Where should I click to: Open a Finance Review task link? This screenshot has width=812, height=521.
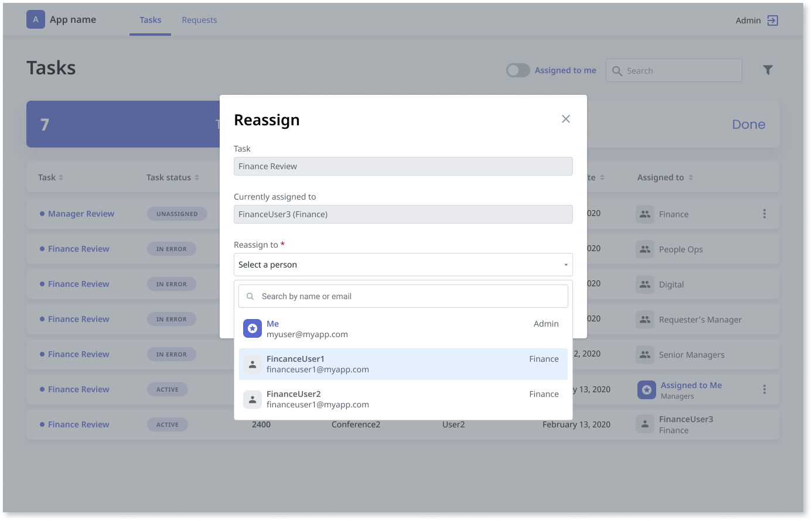tap(79, 249)
